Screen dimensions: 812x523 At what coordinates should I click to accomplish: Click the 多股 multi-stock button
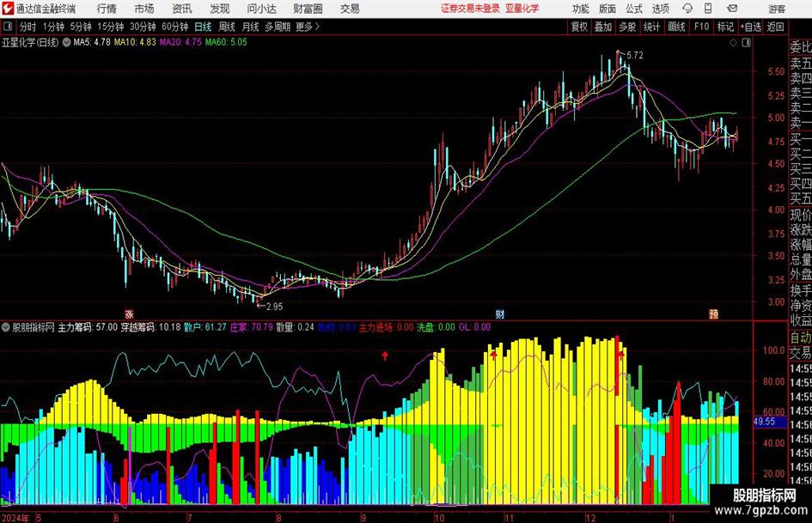point(627,27)
